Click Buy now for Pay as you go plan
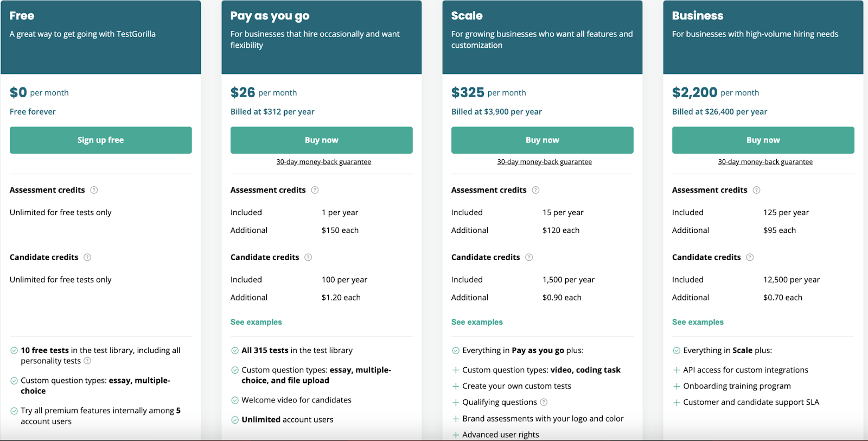 321,140
